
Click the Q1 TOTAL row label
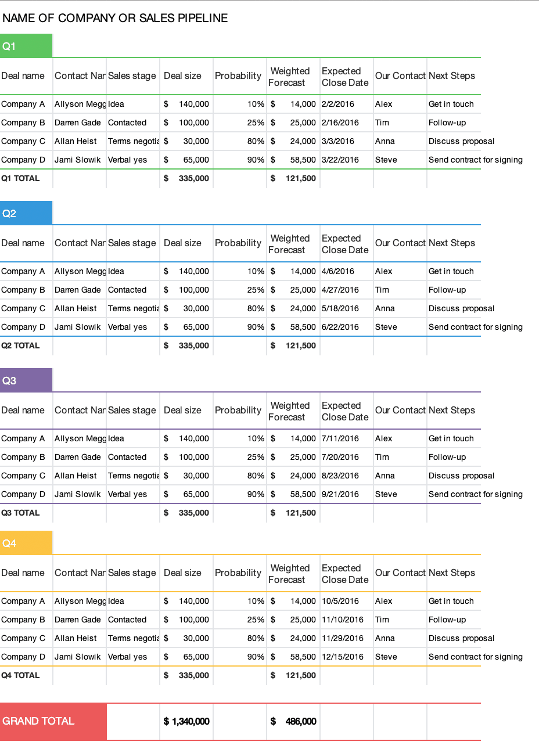point(21,178)
